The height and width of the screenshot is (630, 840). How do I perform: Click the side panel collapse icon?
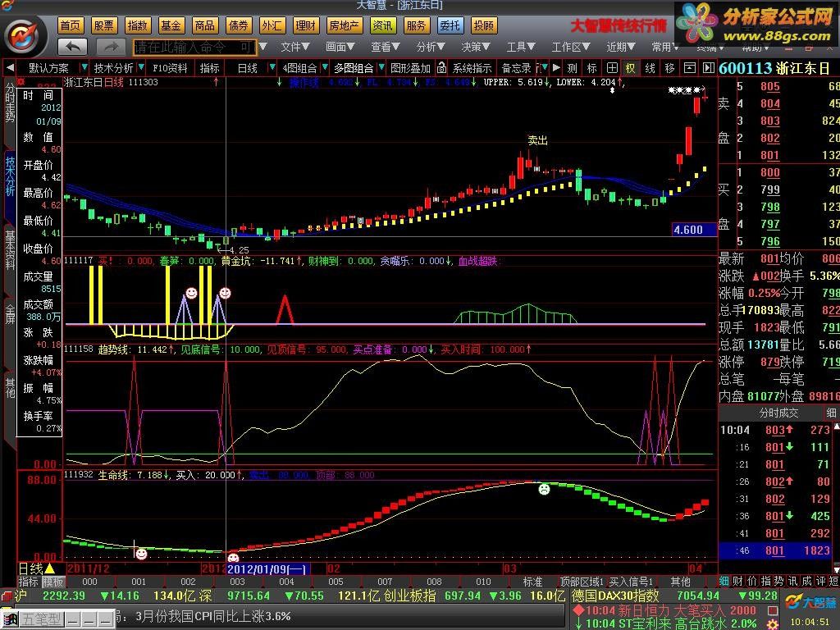pyautogui.click(x=708, y=67)
